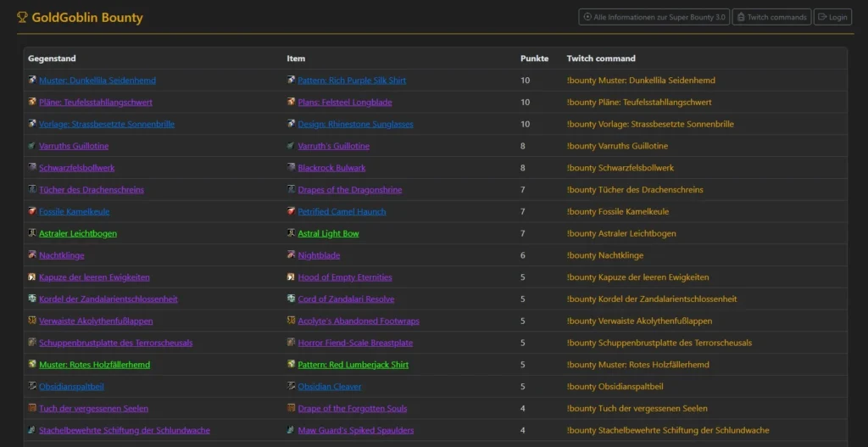
Task: Open Astraler Leichtbogen link
Action: (78, 234)
